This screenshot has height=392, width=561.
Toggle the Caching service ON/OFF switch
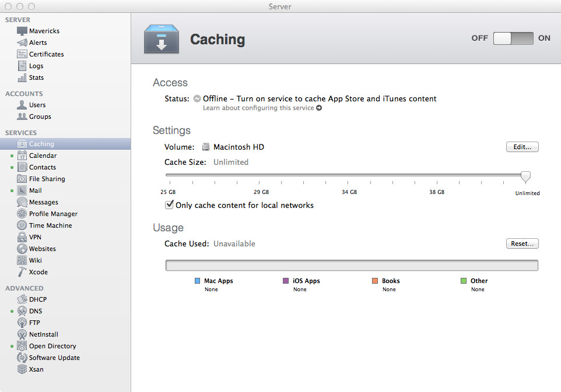pyautogui.click(x=513, y=38)
